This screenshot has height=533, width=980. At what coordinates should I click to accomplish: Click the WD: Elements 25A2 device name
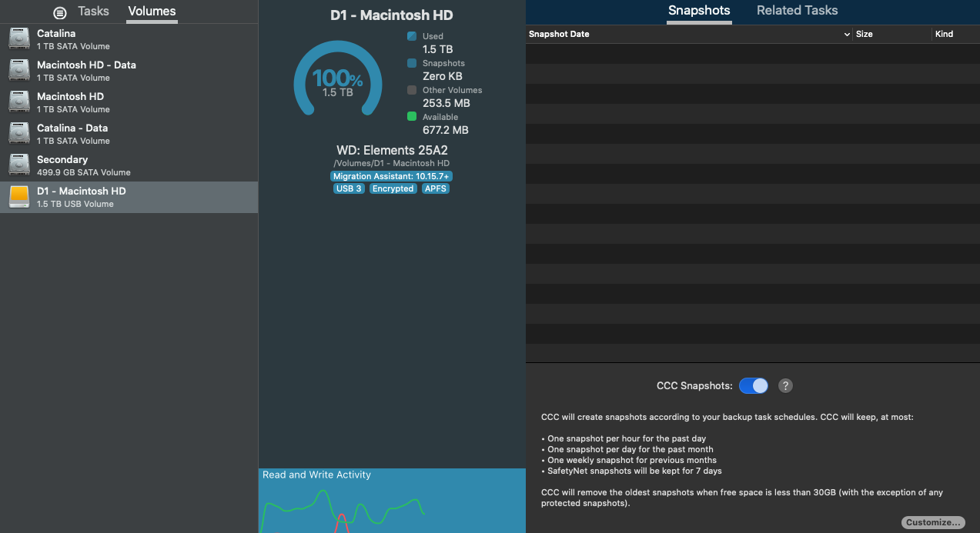point(392,150)
